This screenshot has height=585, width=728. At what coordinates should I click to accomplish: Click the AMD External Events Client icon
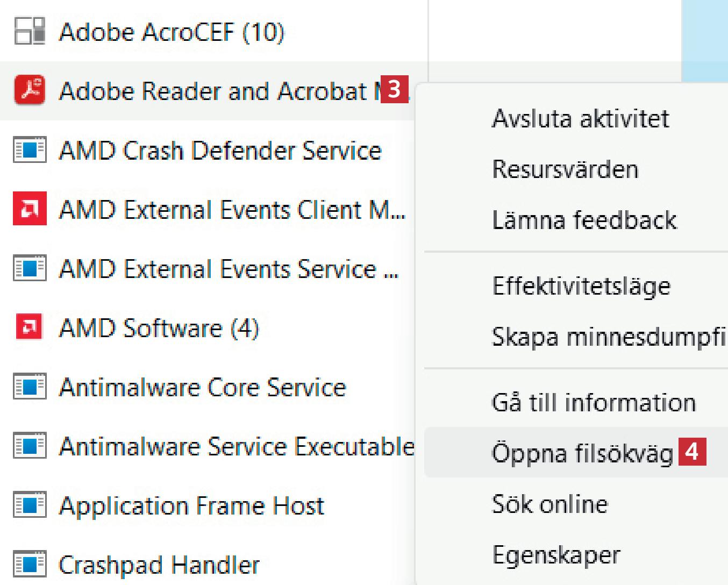click(30, 209)
